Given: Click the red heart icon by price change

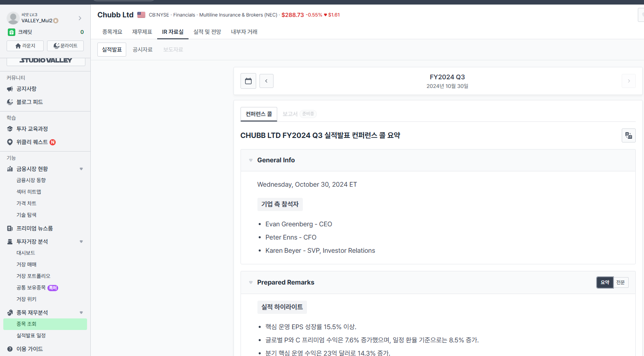Looking at the screenshot, I should [x=326, y=15].
